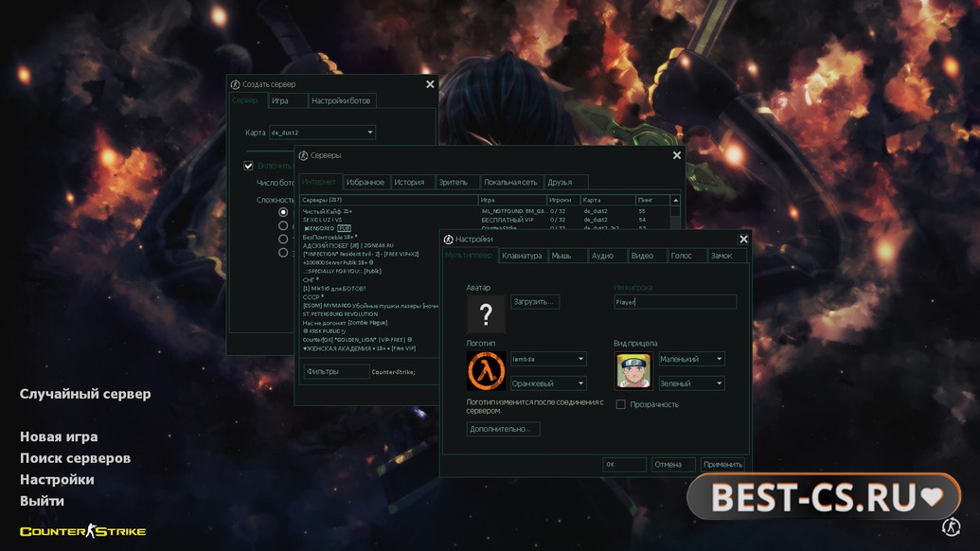Screen dimensions: 980x551
Task: Uncheck the Включить bots checkbox in Создать сервер
Action: point(248,166)
